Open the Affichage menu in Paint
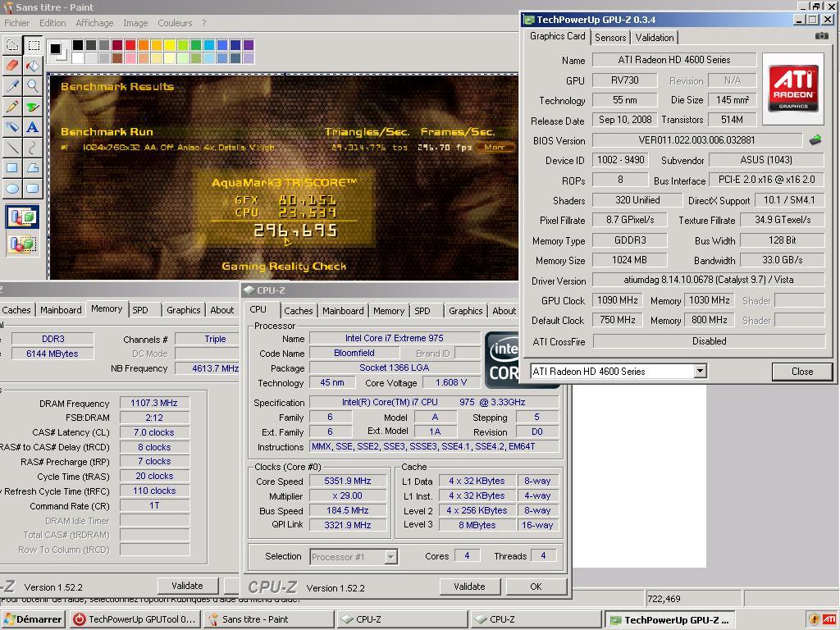This screenshot has height=630, width=840. [94, 23]
